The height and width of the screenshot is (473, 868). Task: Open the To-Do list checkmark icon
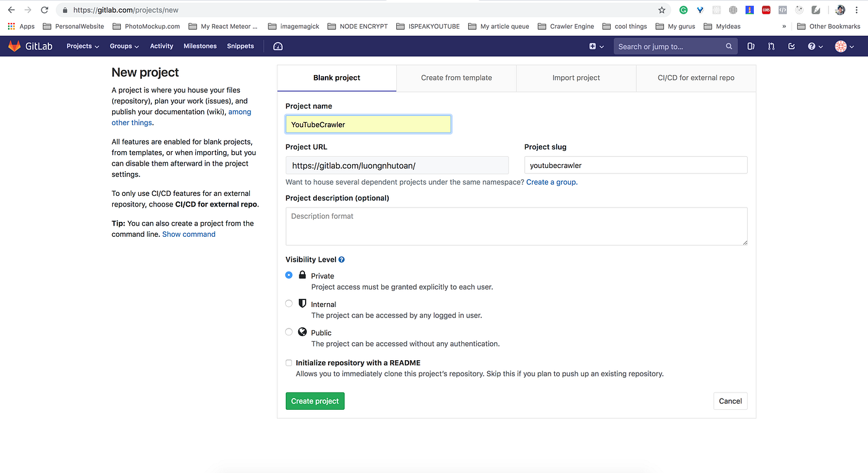coord(791,46)
